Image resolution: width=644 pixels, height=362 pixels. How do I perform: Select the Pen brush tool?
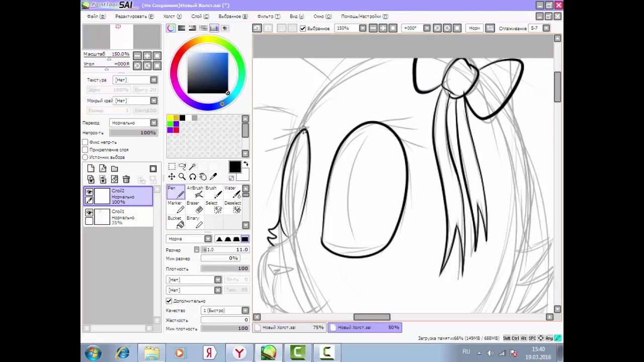pos(176,193)
